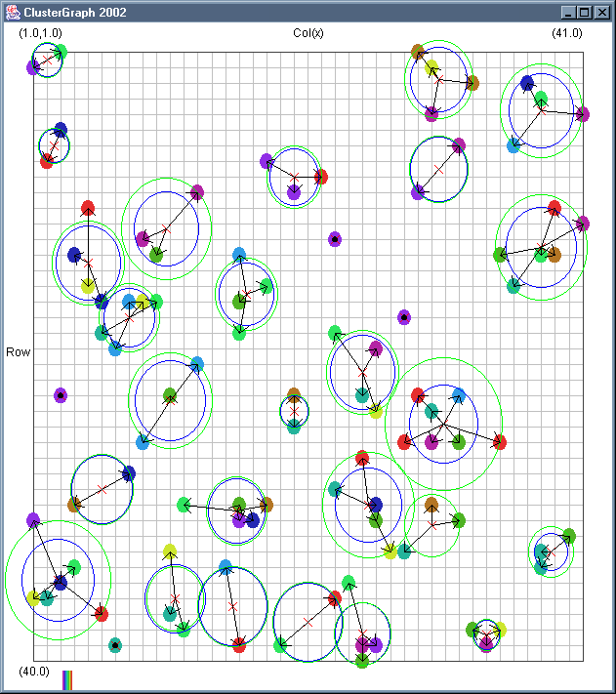Image resolution: width=616 pixels, height=694 pixels.
Task: Click the (41.0) column extent label
Action: [x=567, y=33]
